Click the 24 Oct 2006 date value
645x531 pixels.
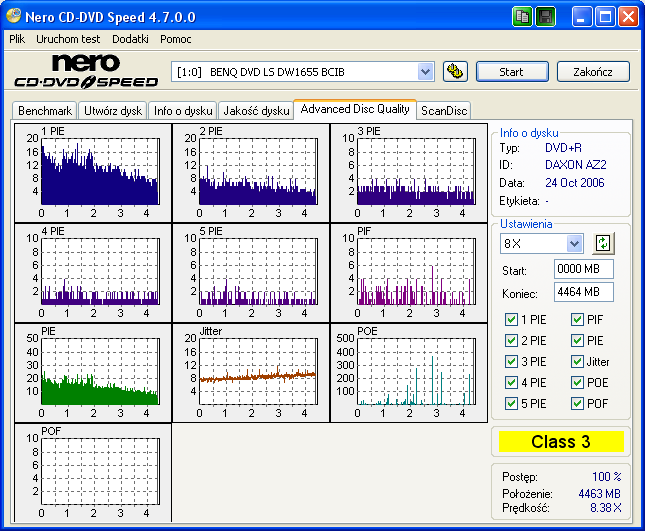pos(575,183)
